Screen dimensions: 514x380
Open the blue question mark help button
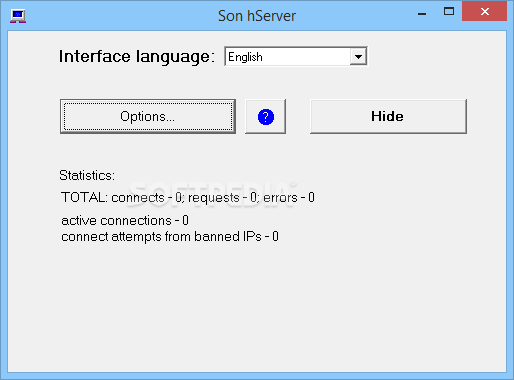(265, 117)
